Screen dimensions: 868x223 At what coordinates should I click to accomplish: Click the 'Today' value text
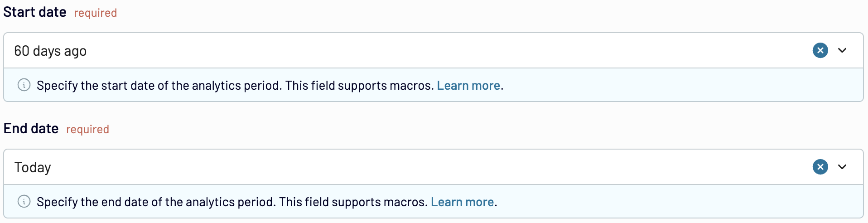[33, 167]
